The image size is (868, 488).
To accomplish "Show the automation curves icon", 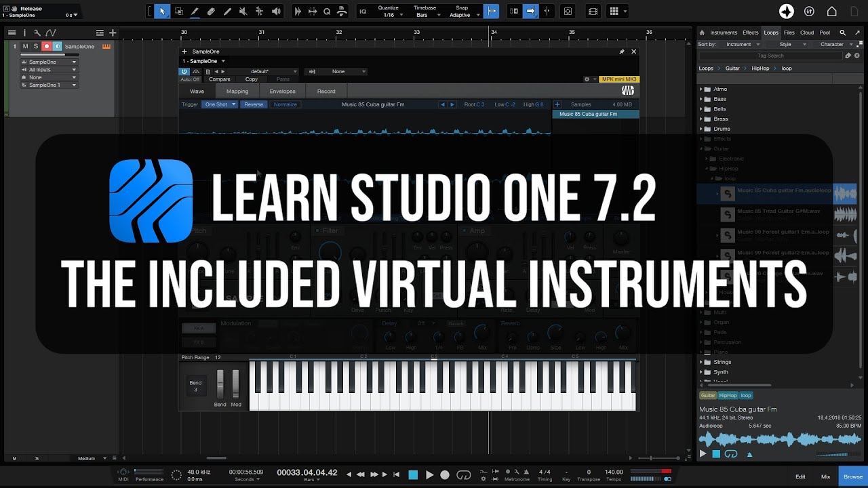I will point(51,33).
